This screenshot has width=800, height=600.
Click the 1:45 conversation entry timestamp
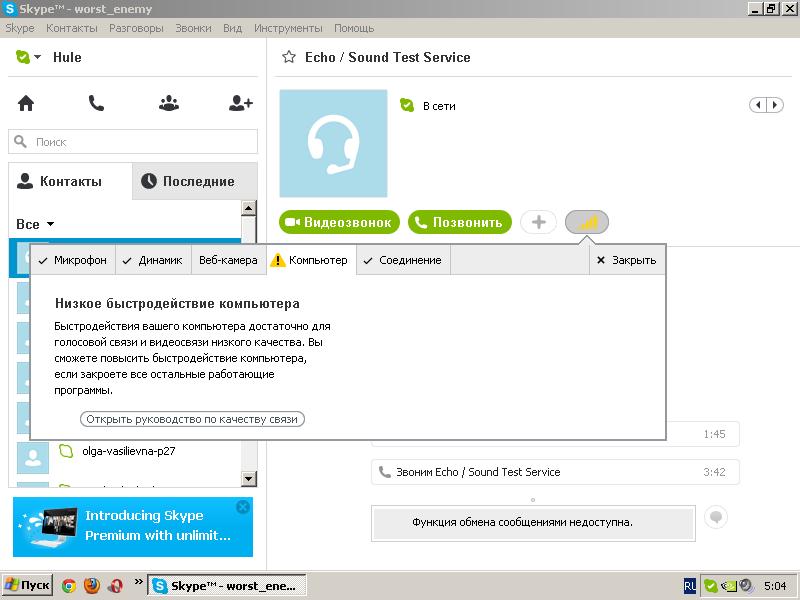[x=714, y=434]
